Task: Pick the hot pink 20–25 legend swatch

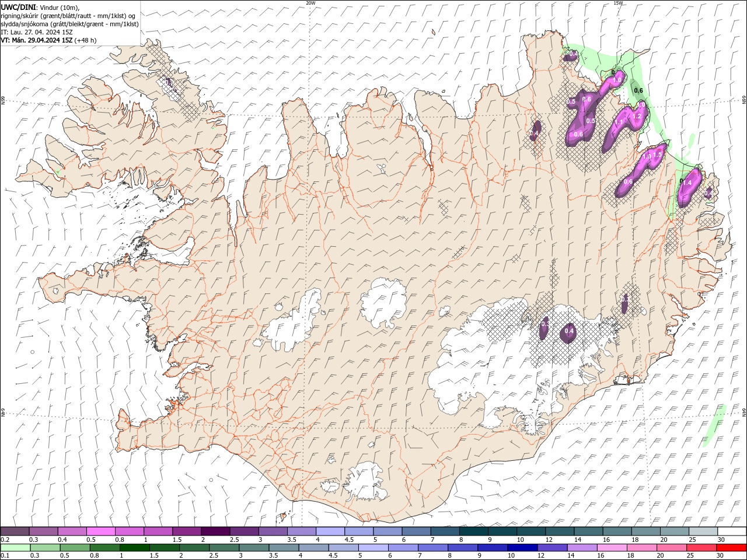Action: coord(671,548)
